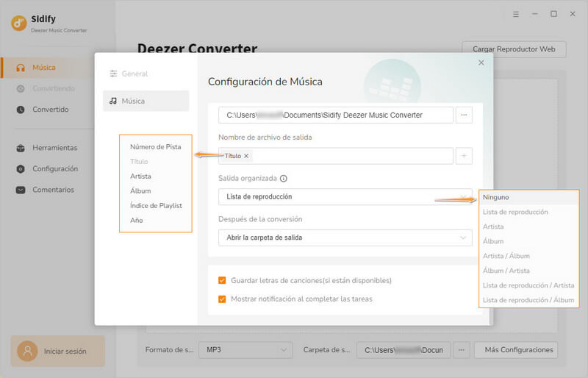This screenshot has width=588, height=378.
Task: Toggle Mostrar notificación al completar las tareas
Action: (222, 299)
